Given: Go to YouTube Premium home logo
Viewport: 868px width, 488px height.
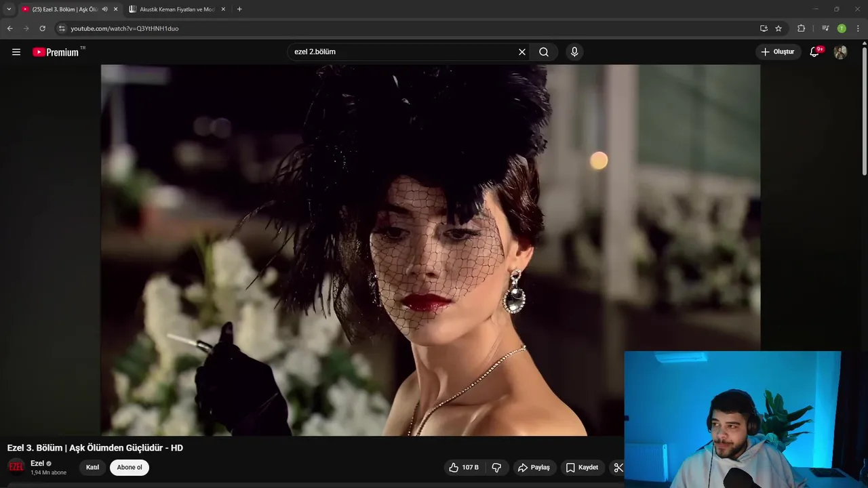Looking at the screenshot, I should coord(56,52).
